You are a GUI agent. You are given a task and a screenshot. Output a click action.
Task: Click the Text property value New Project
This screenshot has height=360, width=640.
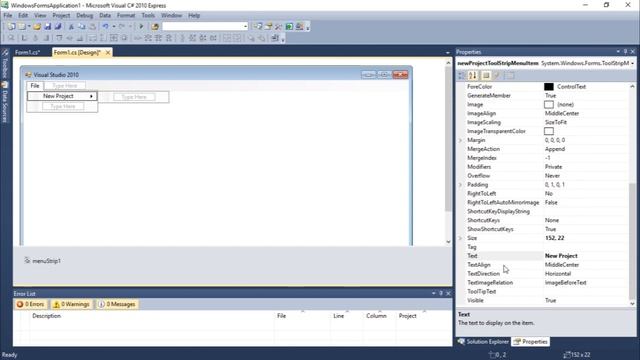[561, 256]
